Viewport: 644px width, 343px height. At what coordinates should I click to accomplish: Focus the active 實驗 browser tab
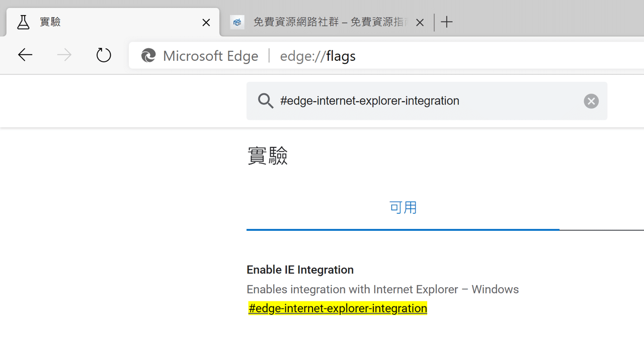click(101, 22)
